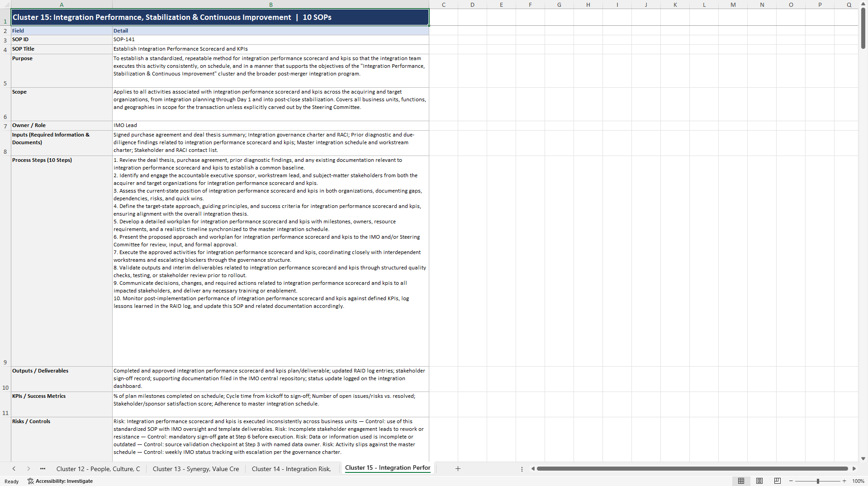
Task: Go to previous sheet tab arrow
Action: tap(14, 469)
